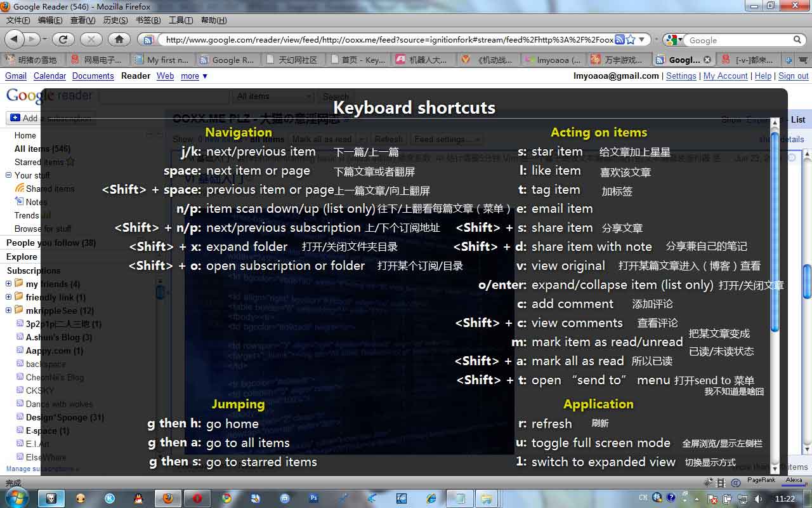Screen dimensions: 812x508
Task: Close the active Googl... tab with its X
Action: pyautogui.click(x=707, y=60)
